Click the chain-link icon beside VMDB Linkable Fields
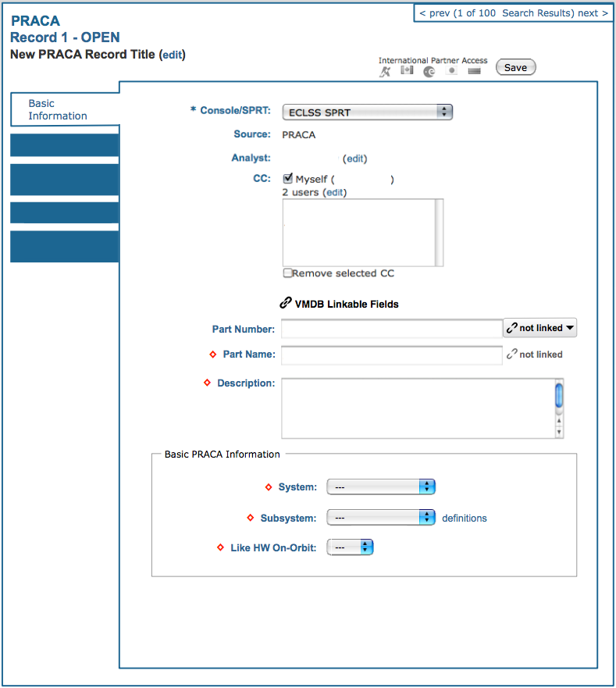The image size is (616, 688). point(286,303)
